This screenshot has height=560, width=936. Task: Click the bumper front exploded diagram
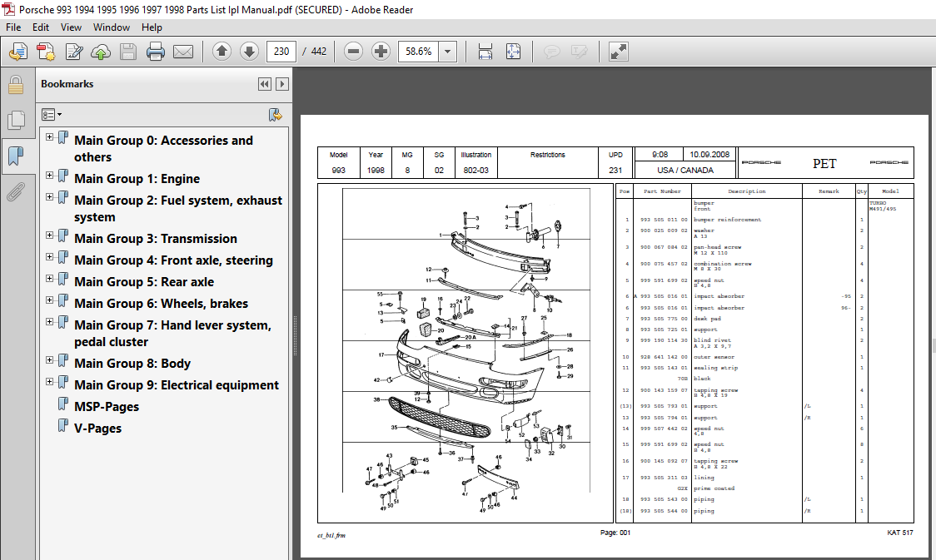(466, 353)
